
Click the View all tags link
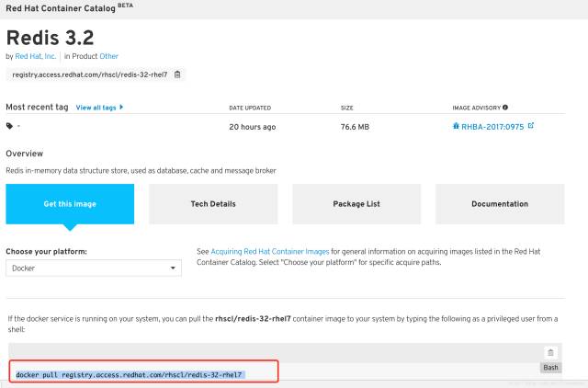tap(96, 108)
